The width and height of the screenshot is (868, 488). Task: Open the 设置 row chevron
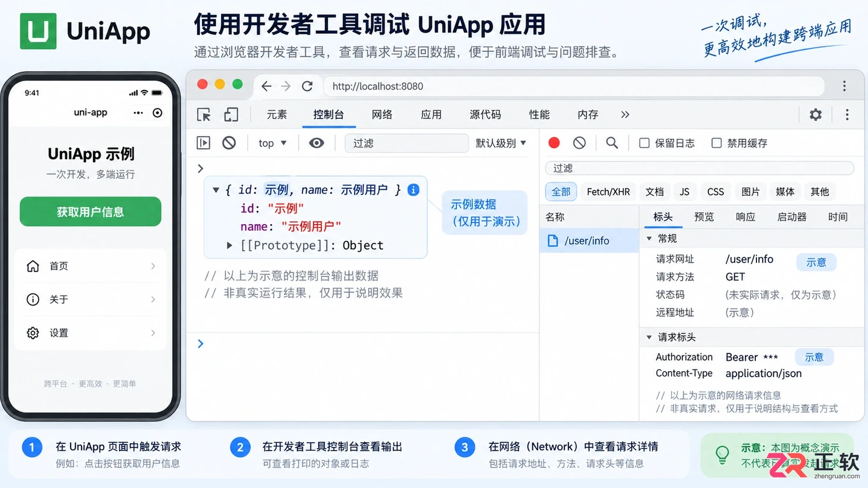[x=153, y=333]
